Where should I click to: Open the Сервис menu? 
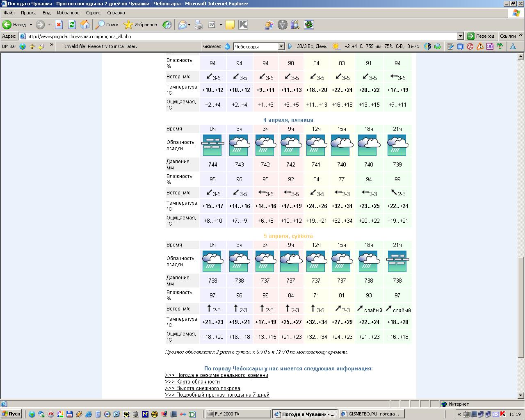tap(93, 13)
